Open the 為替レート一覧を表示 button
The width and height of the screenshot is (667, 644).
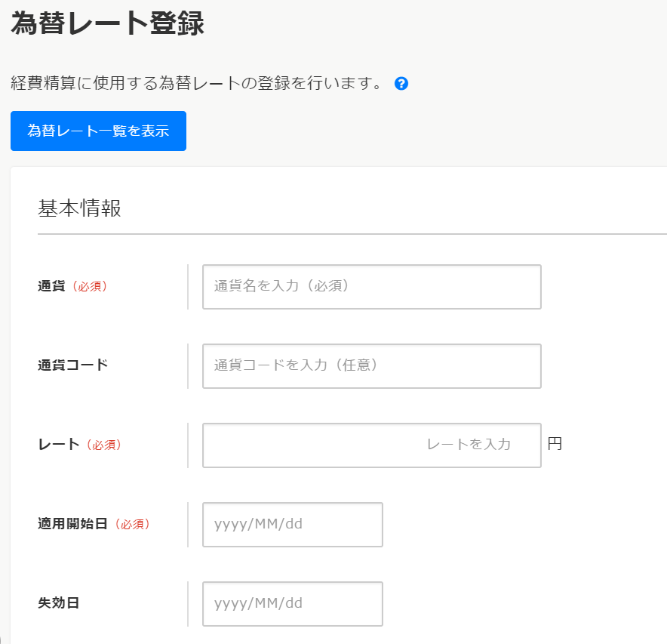(x=98, y=131)
